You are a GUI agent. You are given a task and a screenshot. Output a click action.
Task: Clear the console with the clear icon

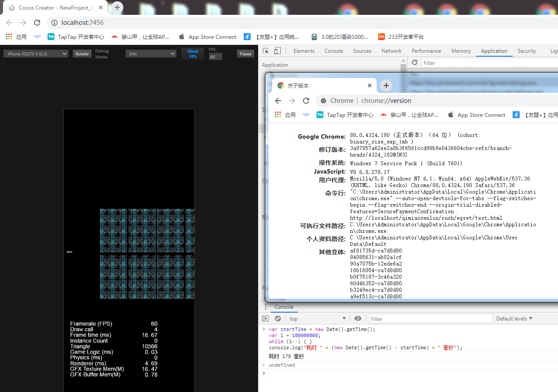(x=278, y=319)
